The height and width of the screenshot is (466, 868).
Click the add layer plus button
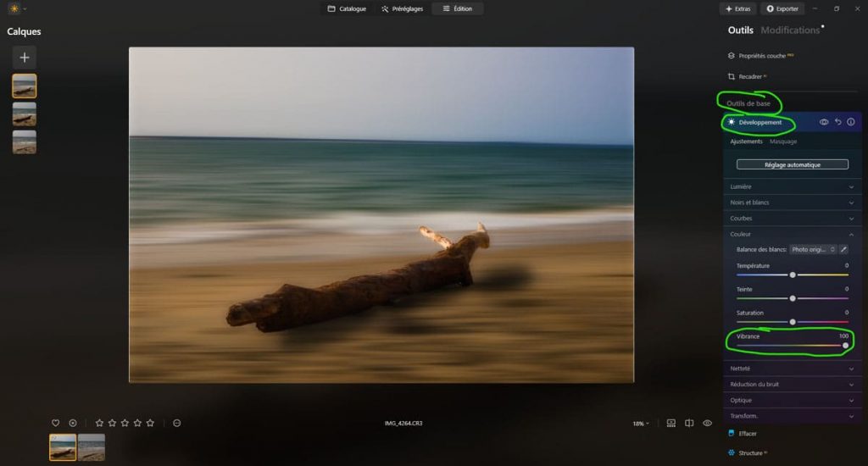(x=25, y=58)
